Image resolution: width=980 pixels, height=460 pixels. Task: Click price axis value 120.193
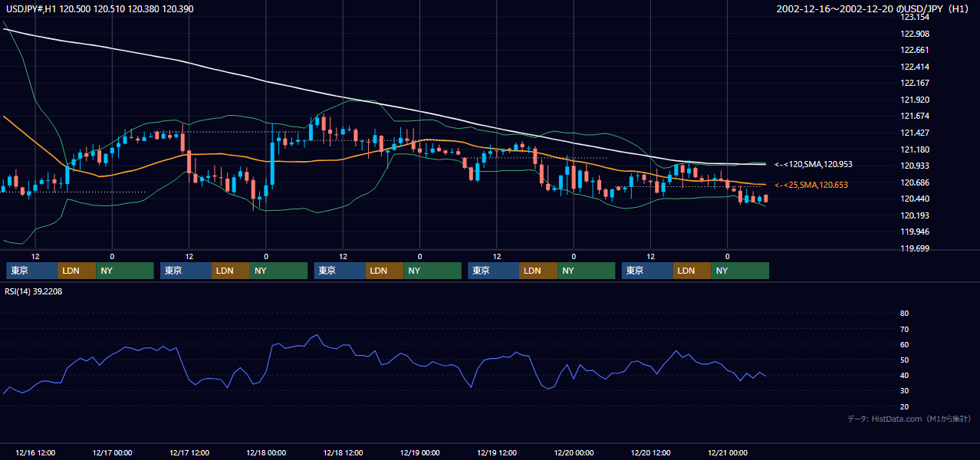915,215
